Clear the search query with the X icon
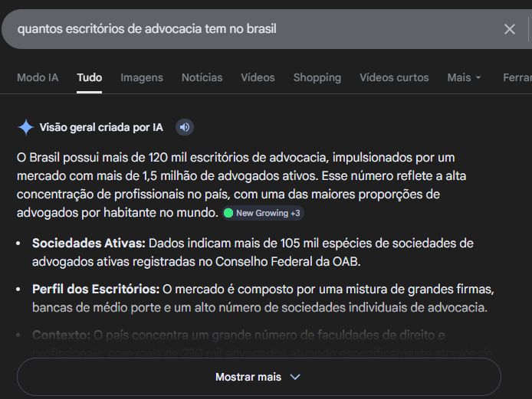Screen dimensions: 532x399 point(509,29)
